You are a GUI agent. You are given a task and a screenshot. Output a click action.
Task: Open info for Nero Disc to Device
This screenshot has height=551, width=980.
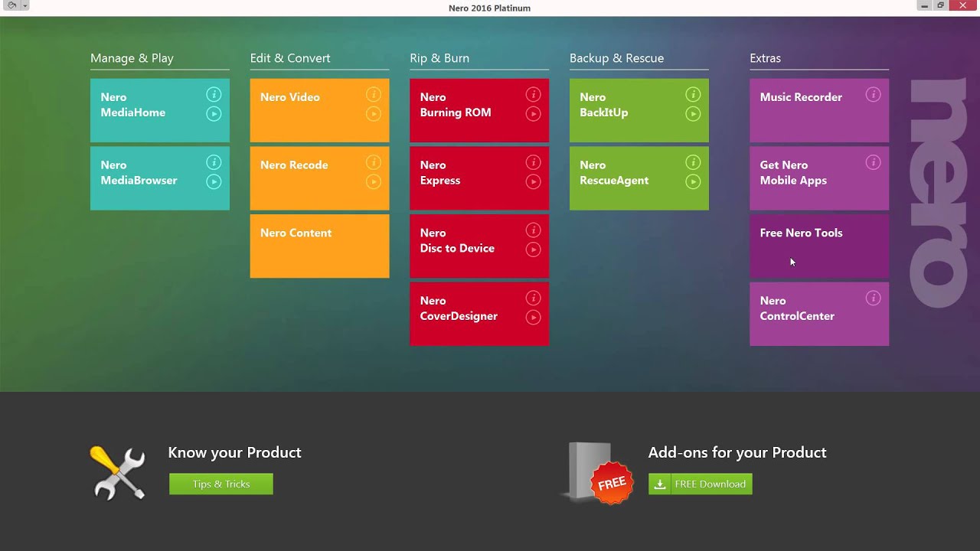click(x=533, y=230)
